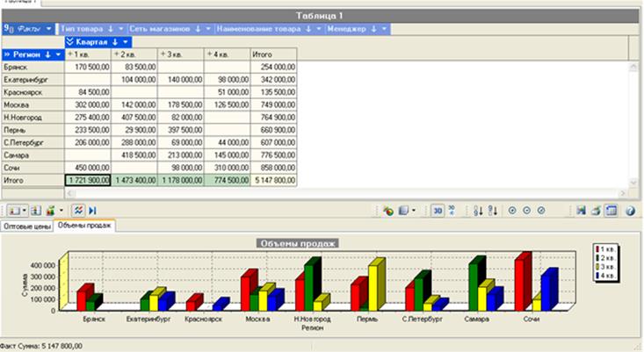
Task: Toggle the line chart mode button
Action: click(x=77, y=211)
